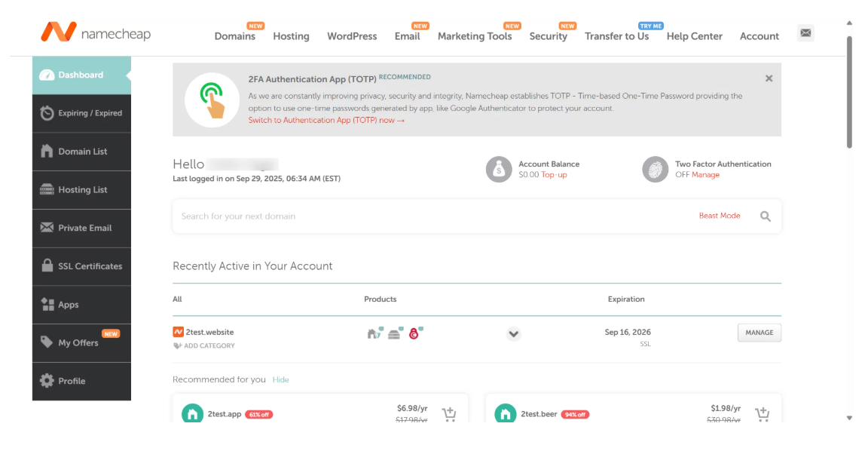
Task: Click the 2test.app domain name
Action: tap(225, 414)
